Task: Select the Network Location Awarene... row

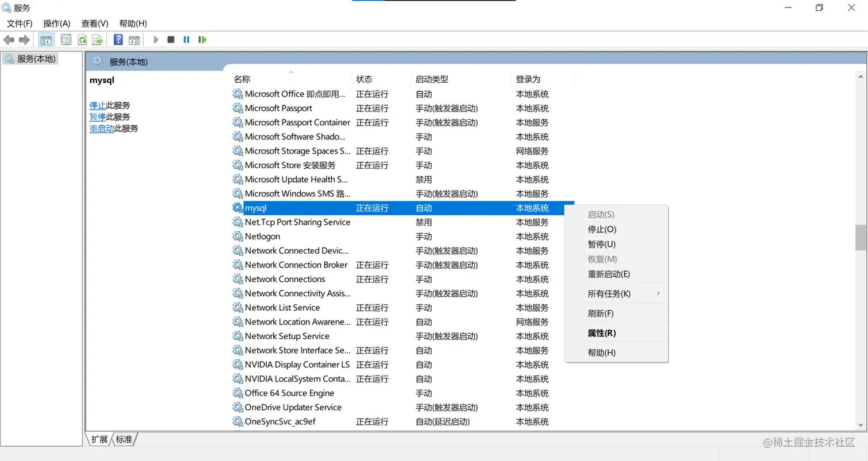Action: point(402,321)
